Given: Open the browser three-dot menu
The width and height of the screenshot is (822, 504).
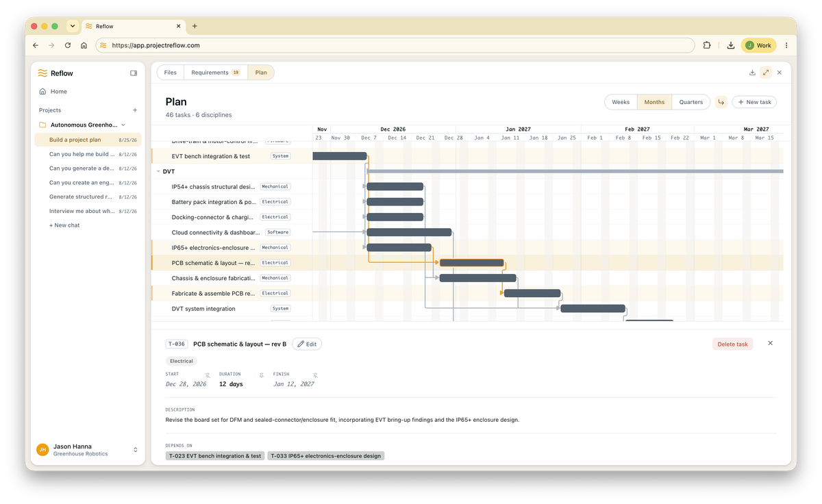Looking at the screenshot, I should (786, 45).
